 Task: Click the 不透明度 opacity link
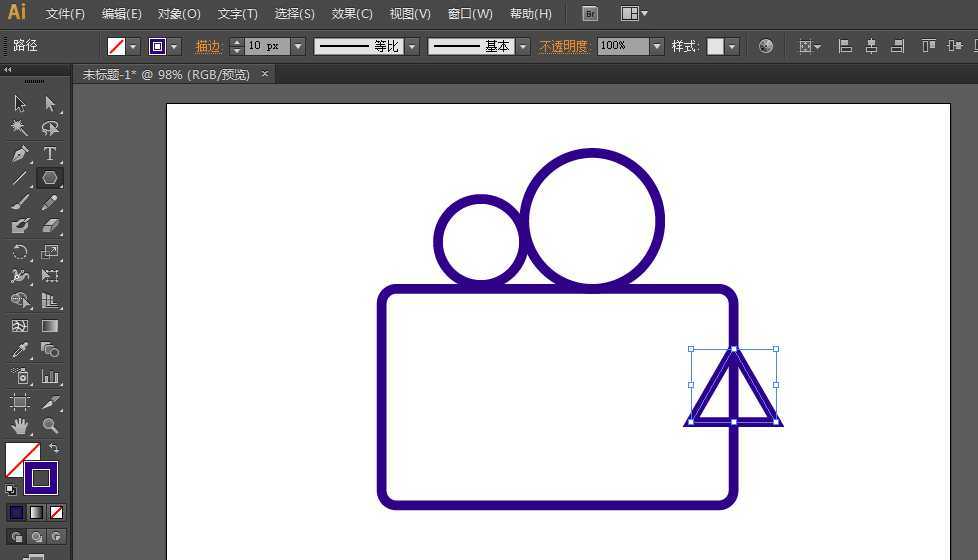click(x=563, y=46)
